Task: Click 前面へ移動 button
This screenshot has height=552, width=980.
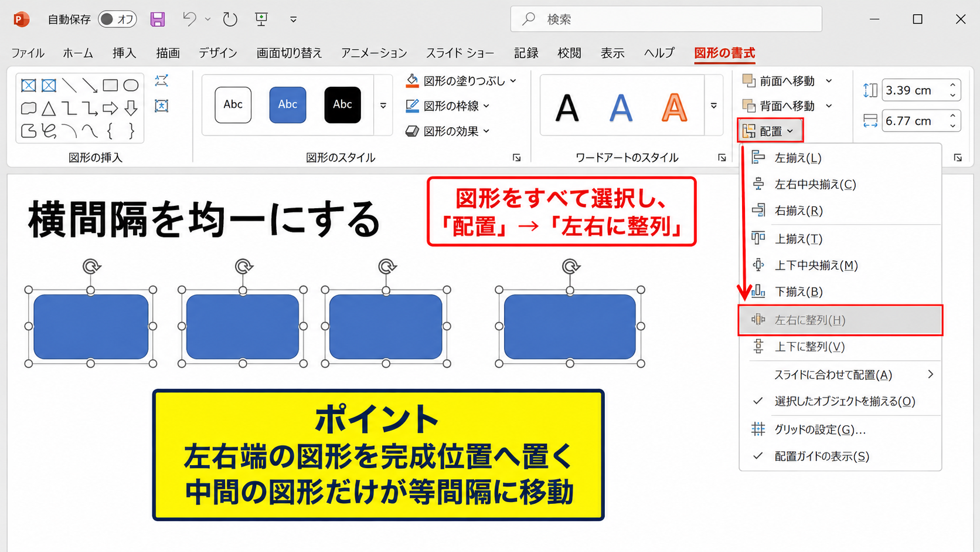Action: (780, 81)
